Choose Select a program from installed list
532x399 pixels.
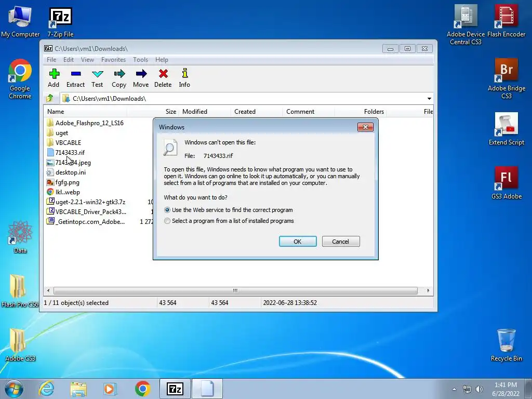(x=229, y=221)
